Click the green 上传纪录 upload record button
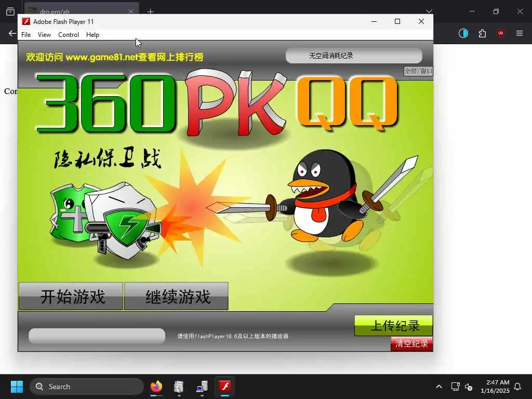The image size is (532, 399). 393,325
